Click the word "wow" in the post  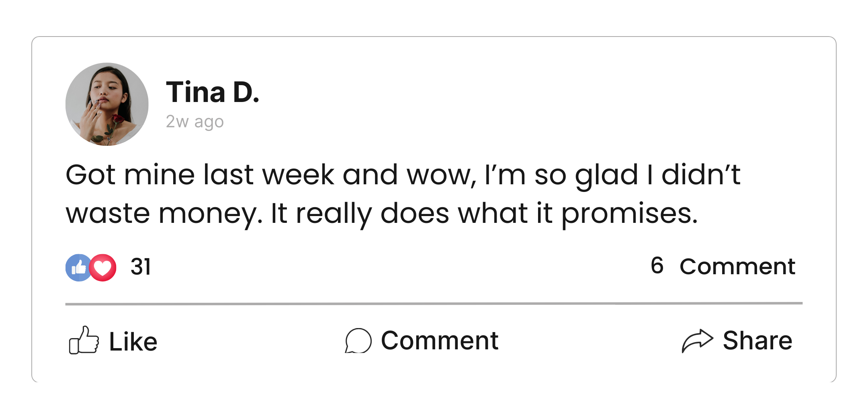[x=440, y=175]
